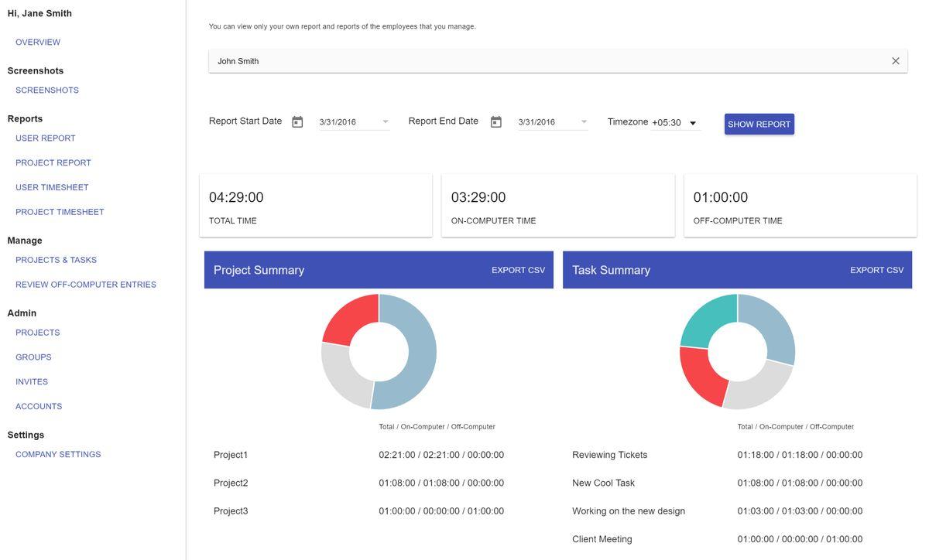Export Task Summary as CSV
Viewport: 929px width, 560px height.
(876, 270)
